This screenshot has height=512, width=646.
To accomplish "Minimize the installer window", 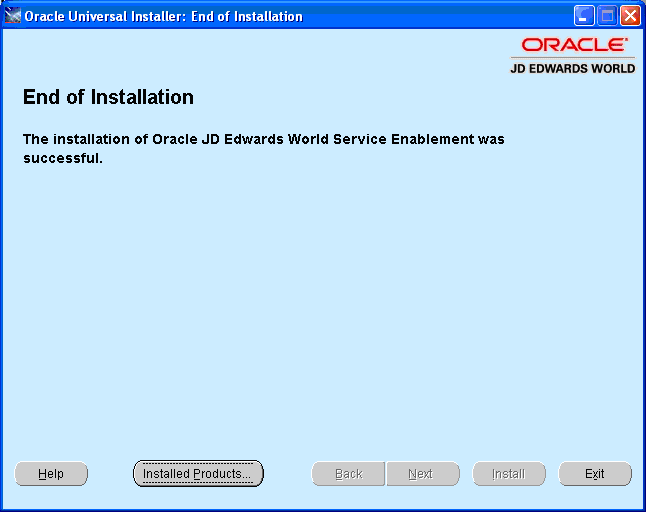I will 584,16.
